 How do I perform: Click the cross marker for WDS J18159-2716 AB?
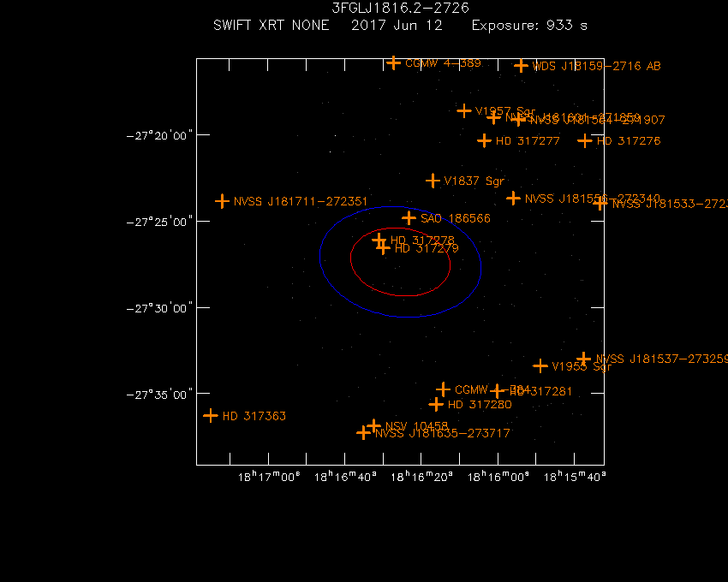click(521, 66)
